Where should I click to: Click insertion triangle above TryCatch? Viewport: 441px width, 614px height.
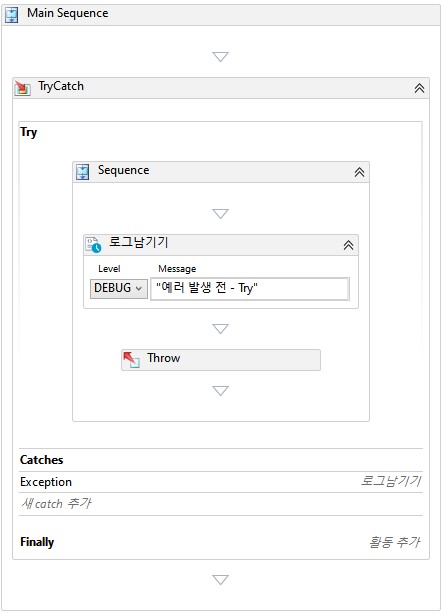(x=220, y=57)
